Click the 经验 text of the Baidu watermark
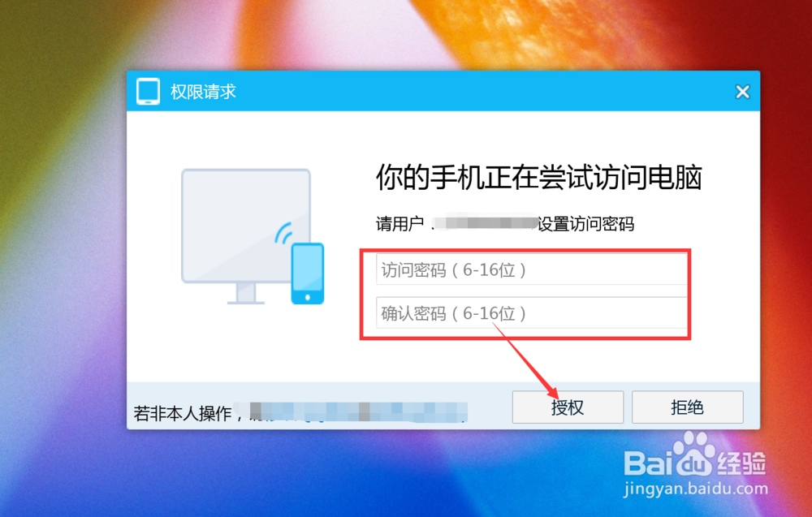Screen dimensions: 812x517 [x=740, y=463]
